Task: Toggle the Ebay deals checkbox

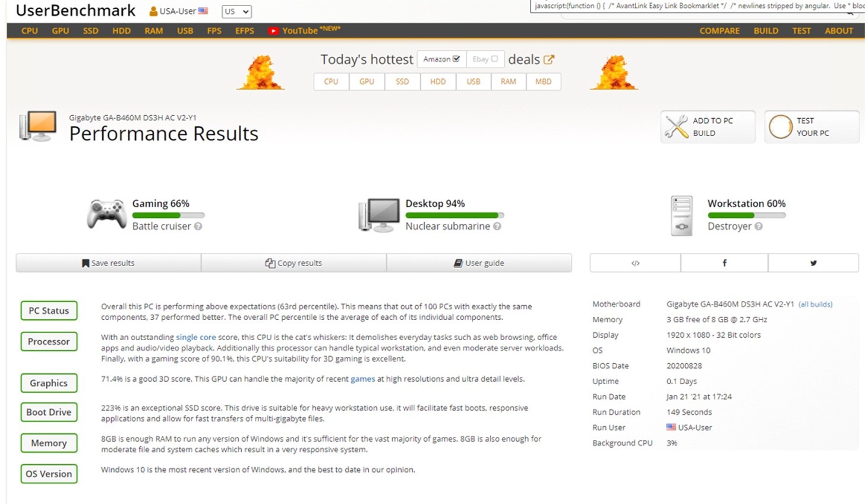Action: (x=494, y=59)
